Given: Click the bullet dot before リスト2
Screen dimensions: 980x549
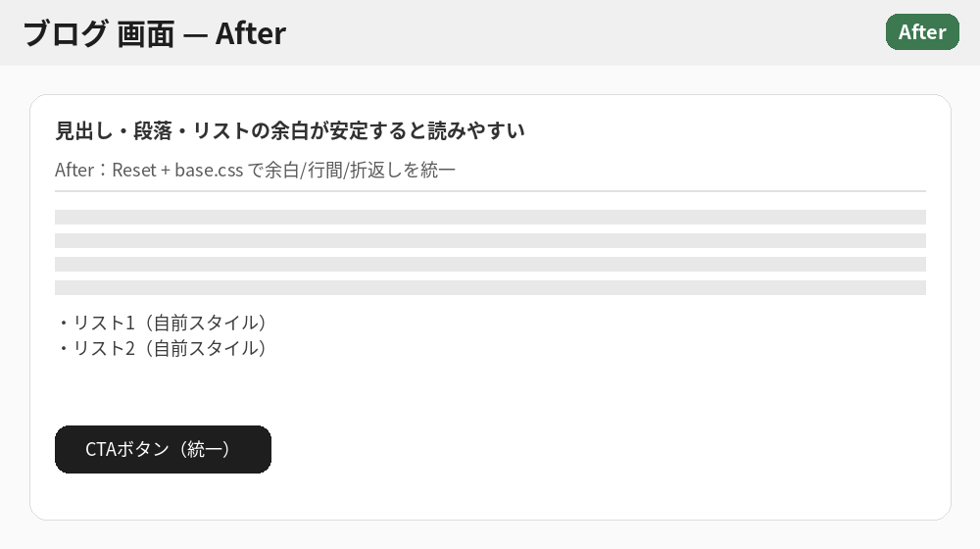Looking at the screenshot, I should click(63, 348).
